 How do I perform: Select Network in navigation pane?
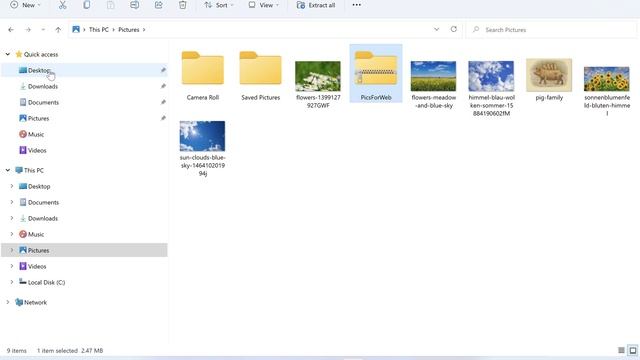tap(84, 302)
